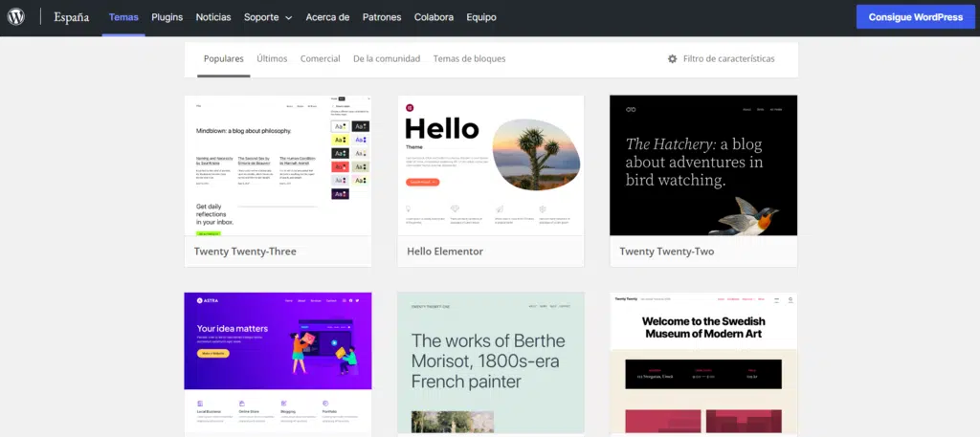Image resolution: width=980 pixels, height=437 pixels.
Task: Click the Twenty Twenty-Two theme name
Action: (x=667, y=251)
